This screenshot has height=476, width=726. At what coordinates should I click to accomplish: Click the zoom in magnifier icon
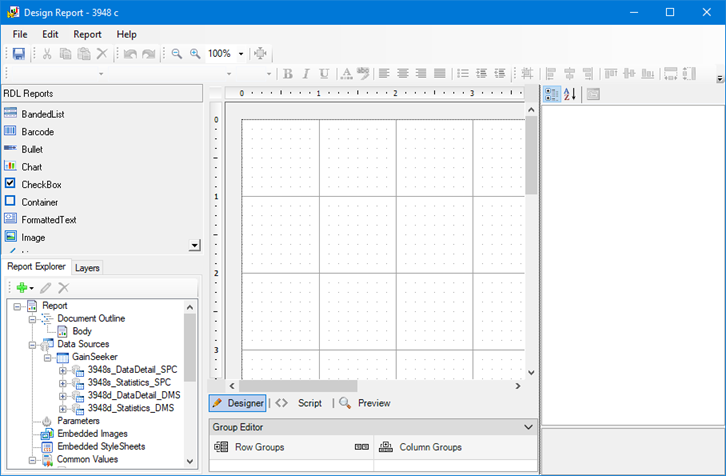coord(195,54)
